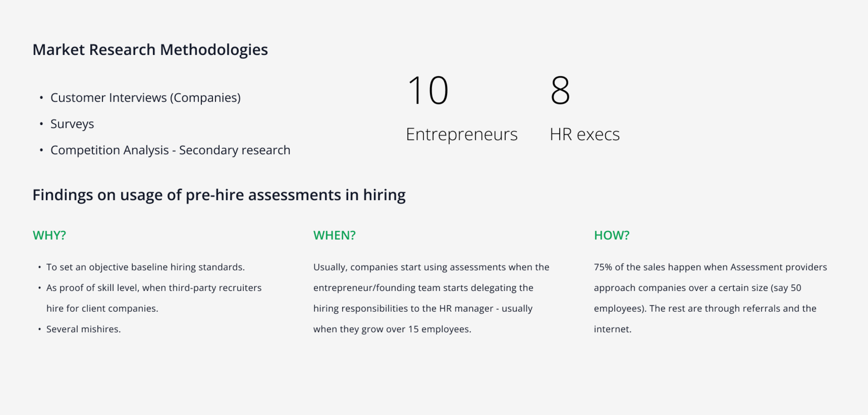The height and width of the screenshot is (415, 868).
Task: Click the third-party recruiters proof of skill bullet
Action: pos(154,288)
